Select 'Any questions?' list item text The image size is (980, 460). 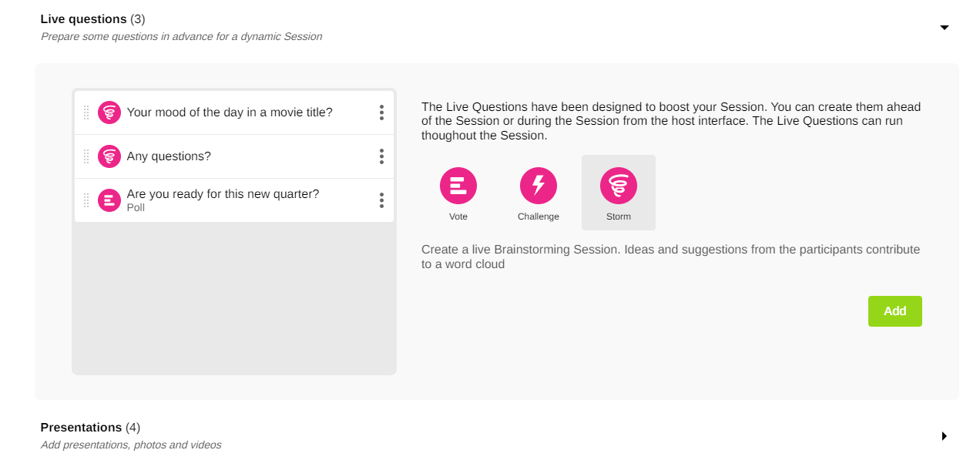[x=169, y=156]
